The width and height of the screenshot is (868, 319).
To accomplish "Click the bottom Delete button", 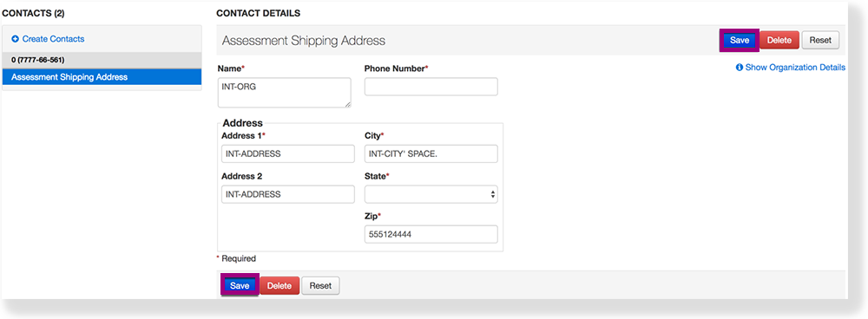I will click(x=279, y=286).
